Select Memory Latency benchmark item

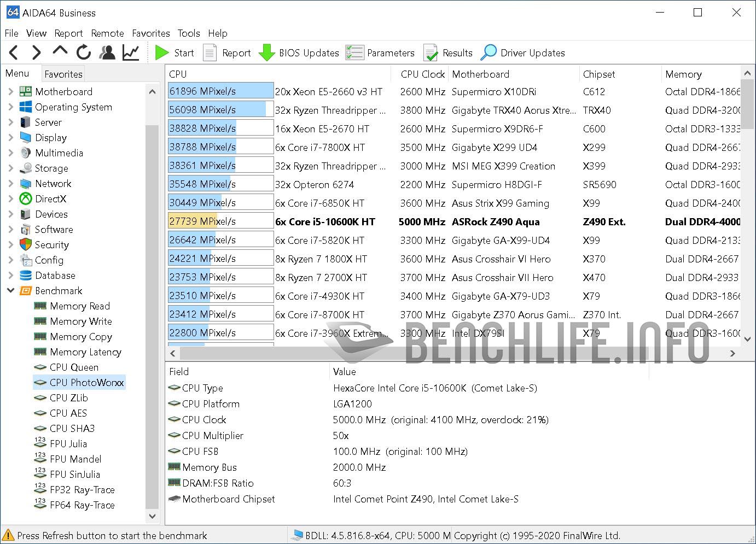[85, 352]
